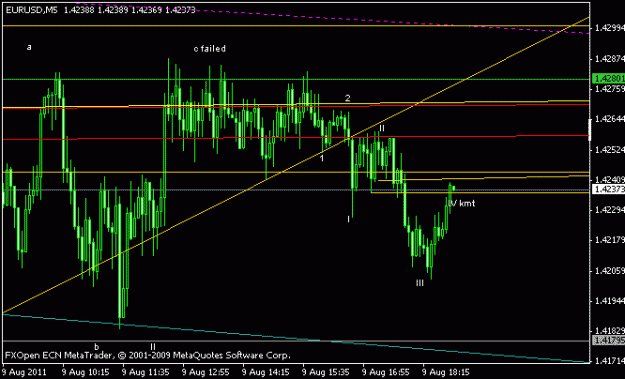Viewport: 625px width, 379px height.
Task: Click the green 1.42801 price tag
Action: [608, 78]
